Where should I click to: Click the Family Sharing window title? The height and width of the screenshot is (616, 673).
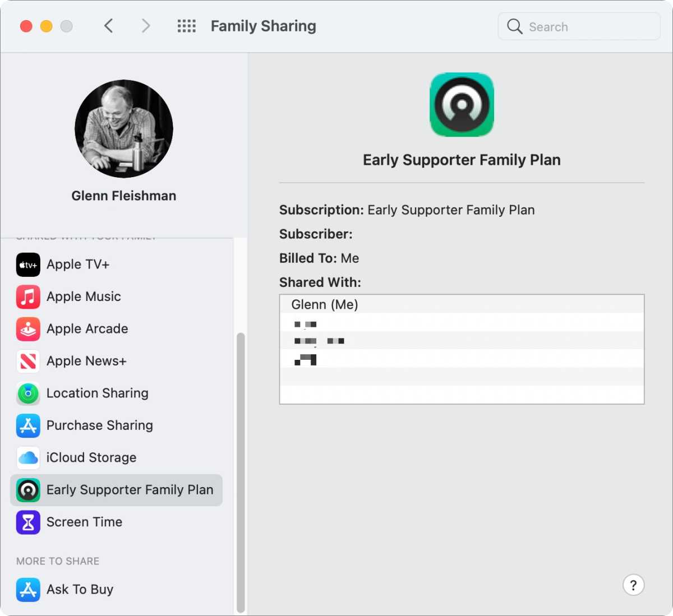[x=264, y=26]
